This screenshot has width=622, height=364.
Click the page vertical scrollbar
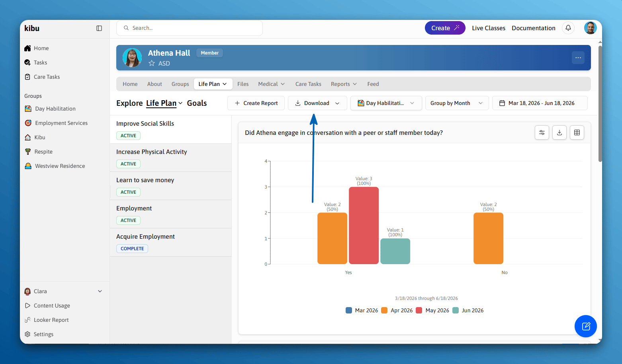point(600,104)
